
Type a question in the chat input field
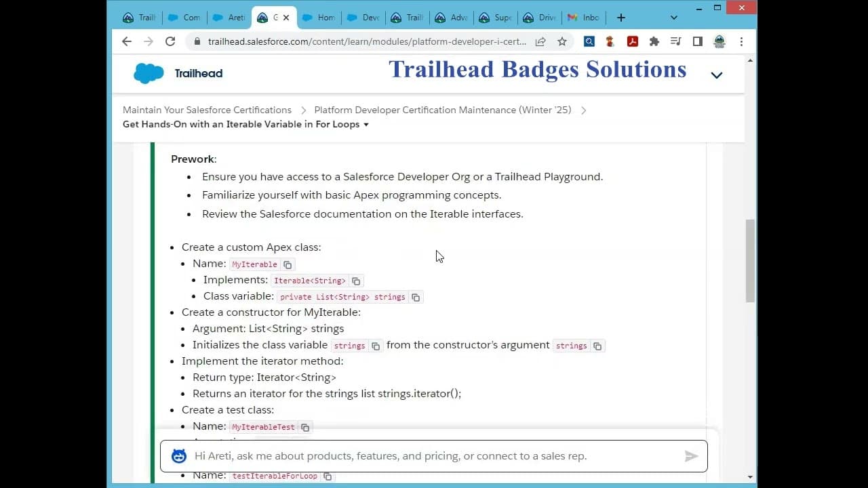point(434,456)
